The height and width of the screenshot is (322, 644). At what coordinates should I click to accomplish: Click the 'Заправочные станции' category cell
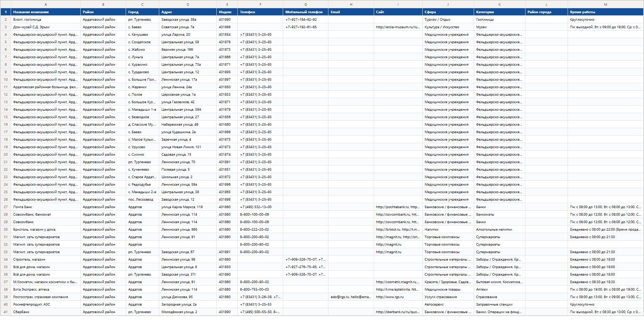click(x=499, y=305)
